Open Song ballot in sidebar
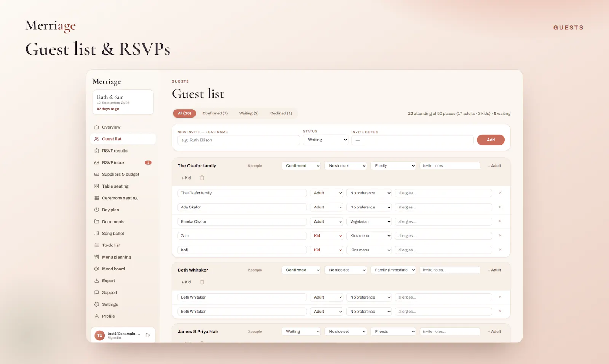The width and height of the screenshot is (609, 364). pyautogui.click(x=123, y=233)
